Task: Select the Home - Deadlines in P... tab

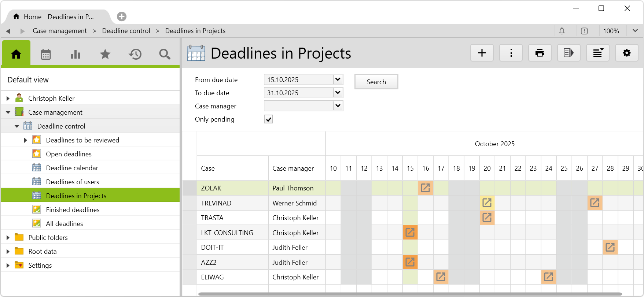Action: (x=59, y=17)
